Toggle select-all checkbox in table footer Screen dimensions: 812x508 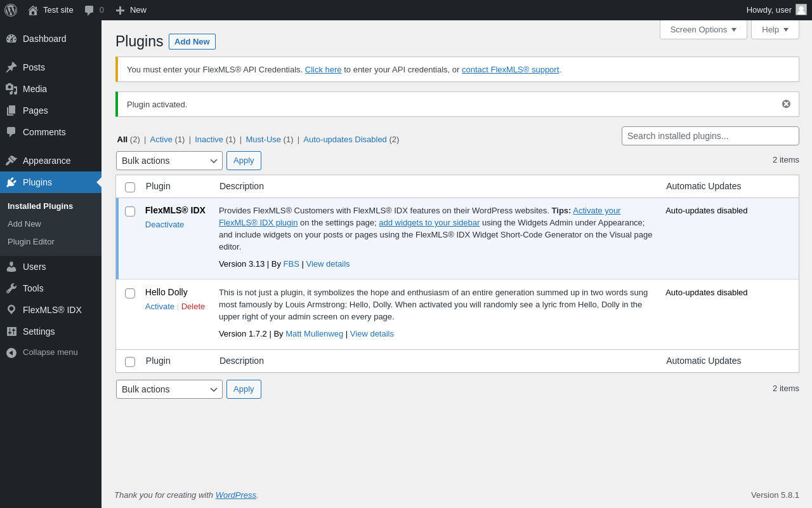130,362
